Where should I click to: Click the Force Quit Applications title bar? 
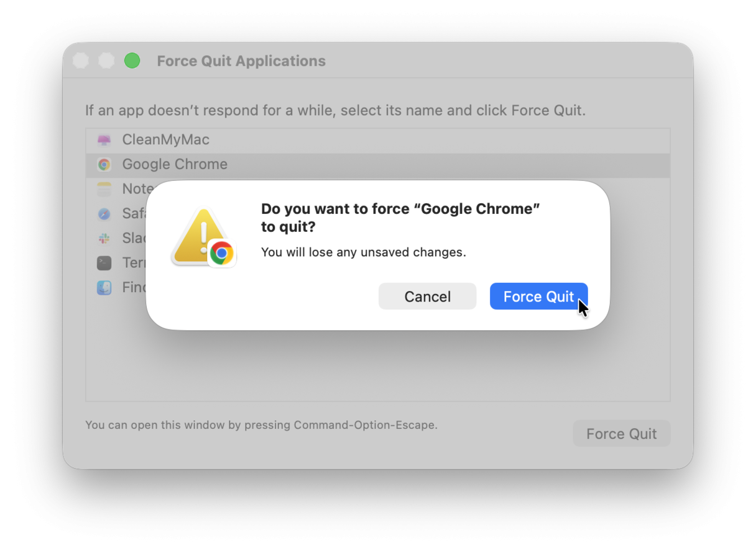(241, 60)
